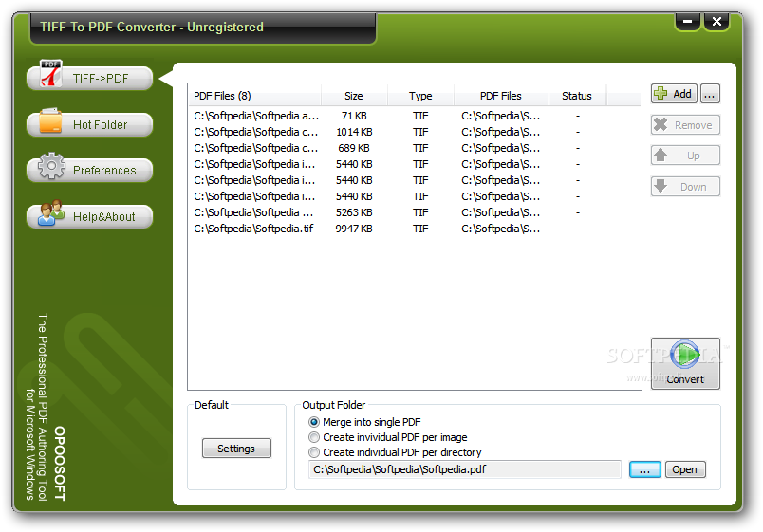Click the green plus Add icon
This screenshot has width=763, height=532.
pos(661,93)
